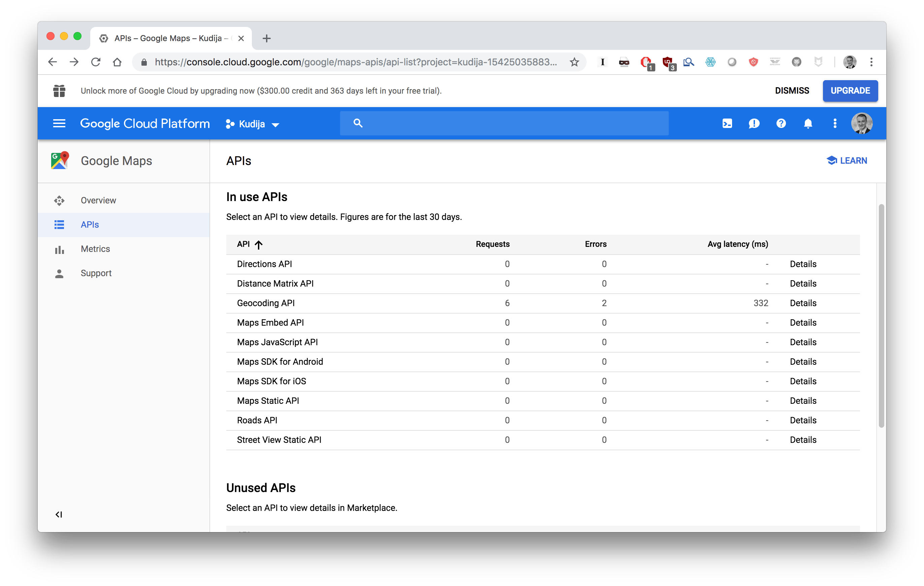
Task: Open the help question mark icon
Action: (781, 124)
